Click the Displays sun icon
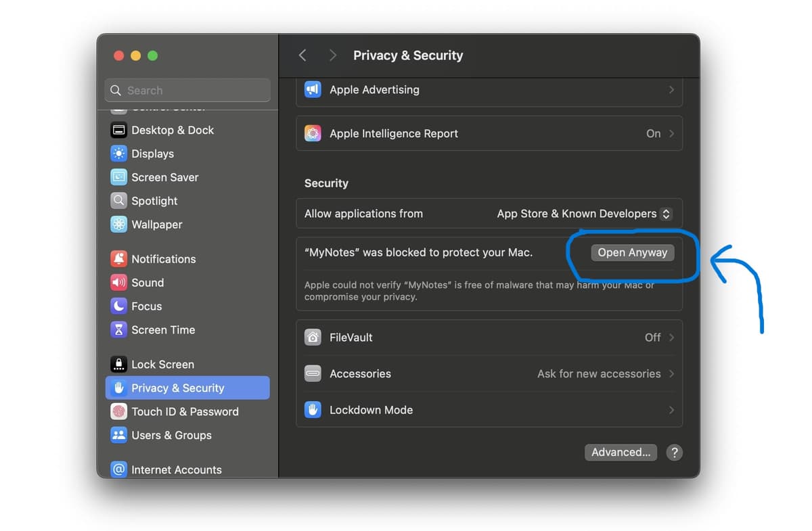The image size is (812, 531). 118,154
